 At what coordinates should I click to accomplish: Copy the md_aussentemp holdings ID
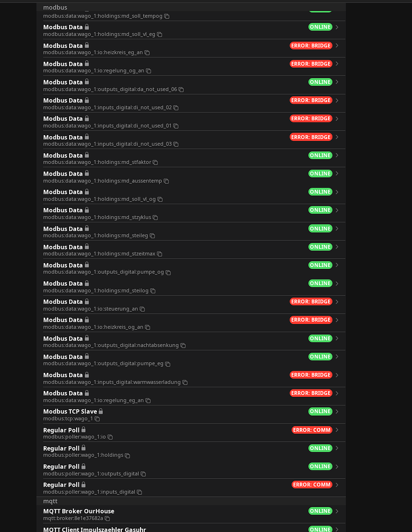(164, 180)
